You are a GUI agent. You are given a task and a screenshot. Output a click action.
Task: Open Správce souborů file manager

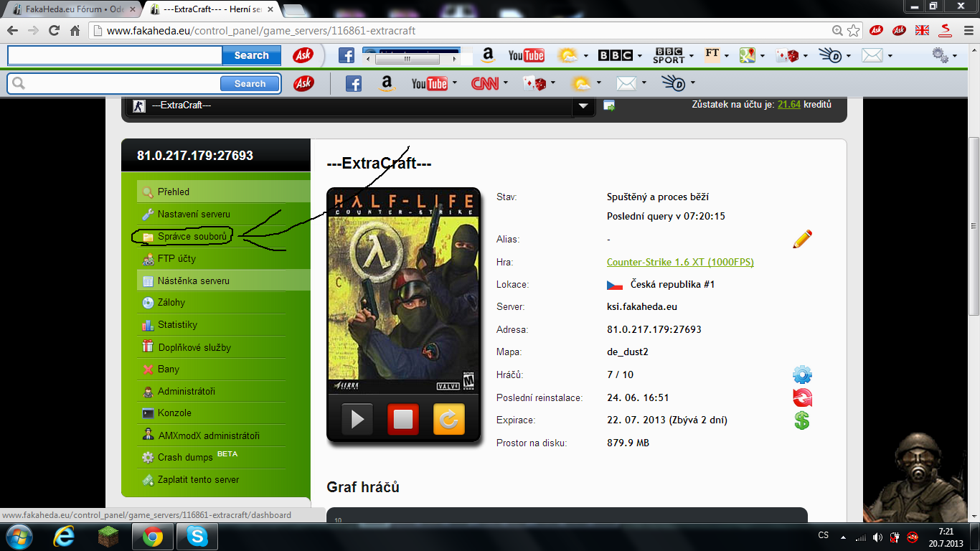coord(192,236)
